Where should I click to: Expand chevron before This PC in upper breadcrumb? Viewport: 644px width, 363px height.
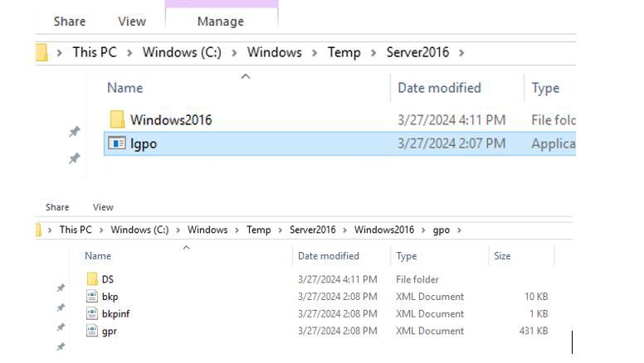pos(60,53)
